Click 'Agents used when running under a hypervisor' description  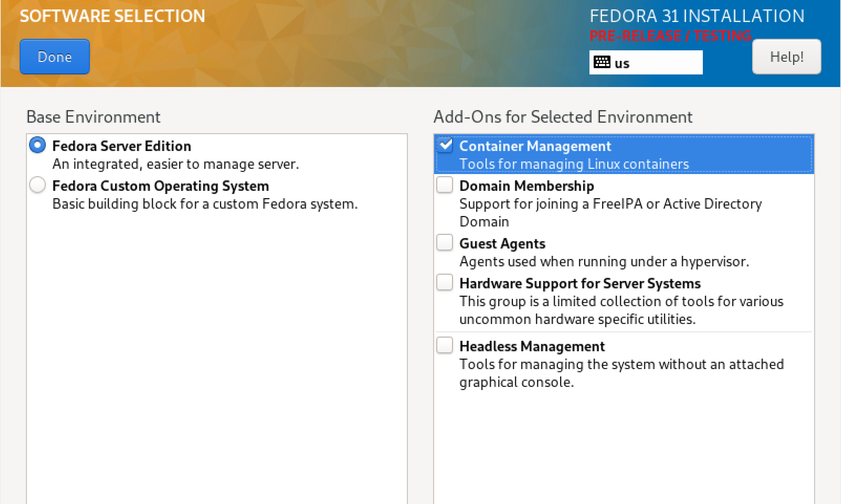coord(604,262)
